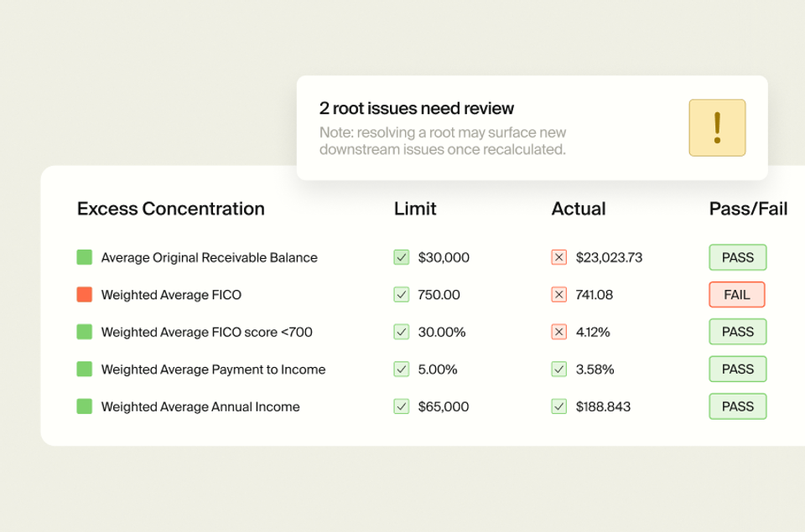The height and width of the screenshot is (532, 805).
Task: Click the red X box beside 741.08
Action: (x=559, y=294)
